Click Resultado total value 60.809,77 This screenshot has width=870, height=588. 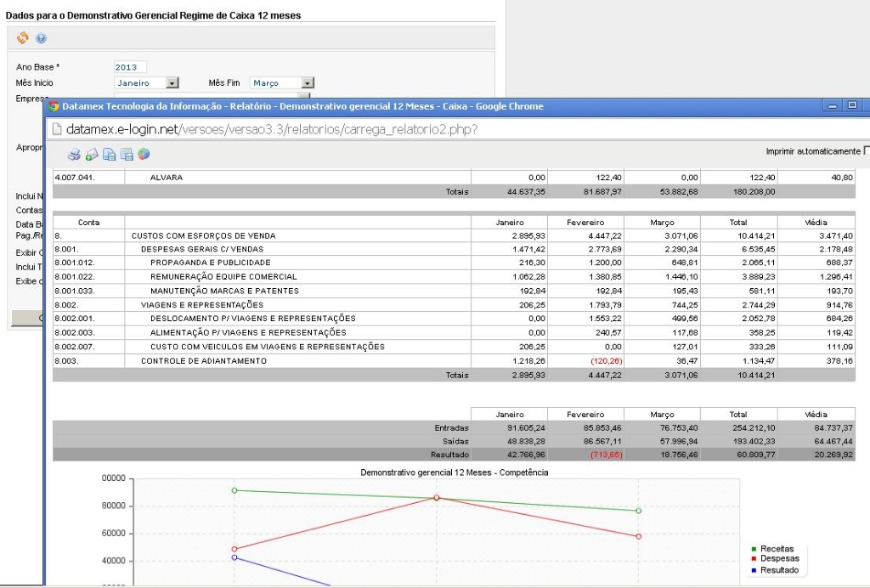[755, 455]
